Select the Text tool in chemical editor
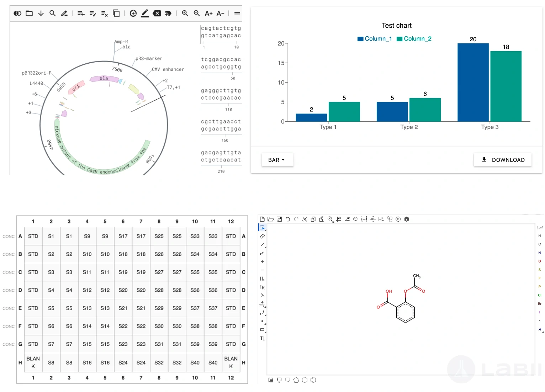Screen dimensions: 545x392 coord(262,338)
